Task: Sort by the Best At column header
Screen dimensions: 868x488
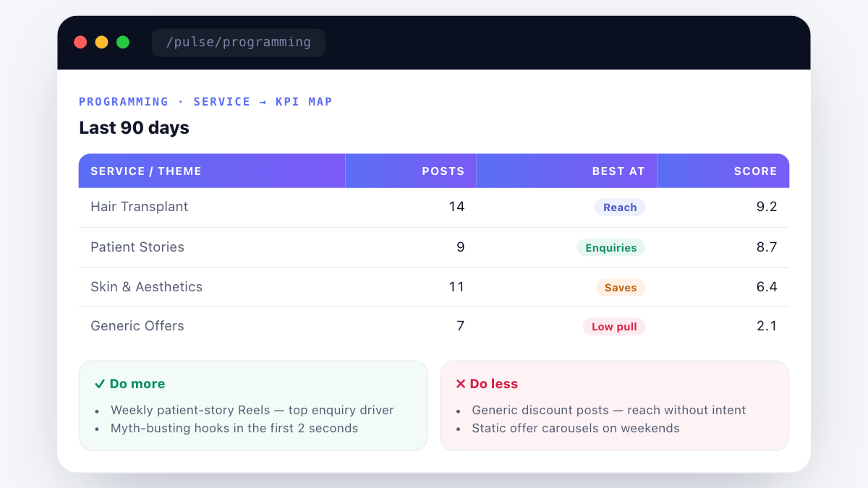Action: (566, 171)
